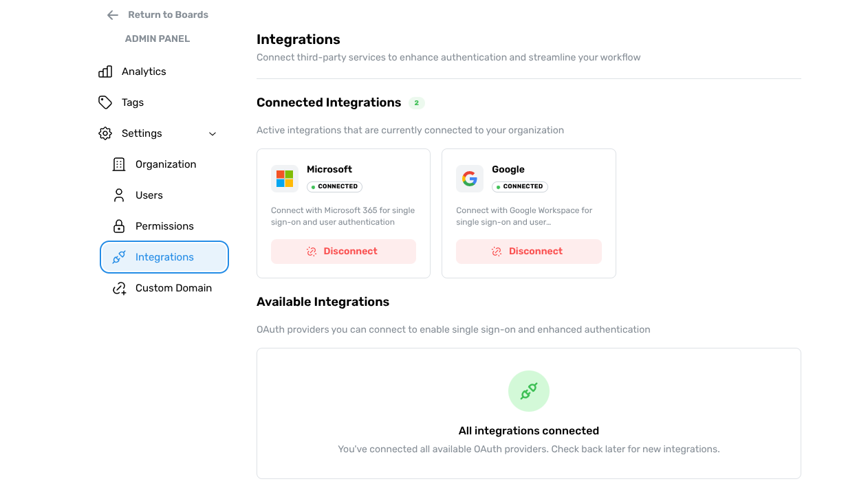Return to Boards link
This screenshot has width=868, height=488.
tap(168, 14)
